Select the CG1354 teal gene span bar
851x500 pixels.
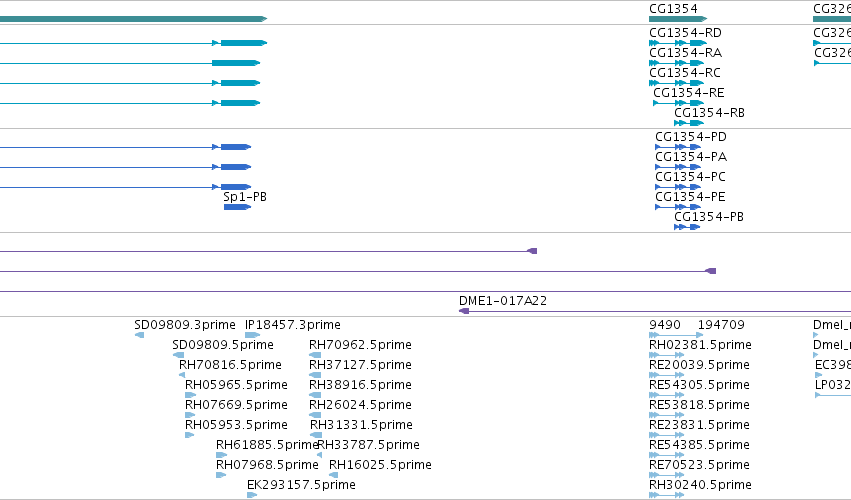[678, 19]
